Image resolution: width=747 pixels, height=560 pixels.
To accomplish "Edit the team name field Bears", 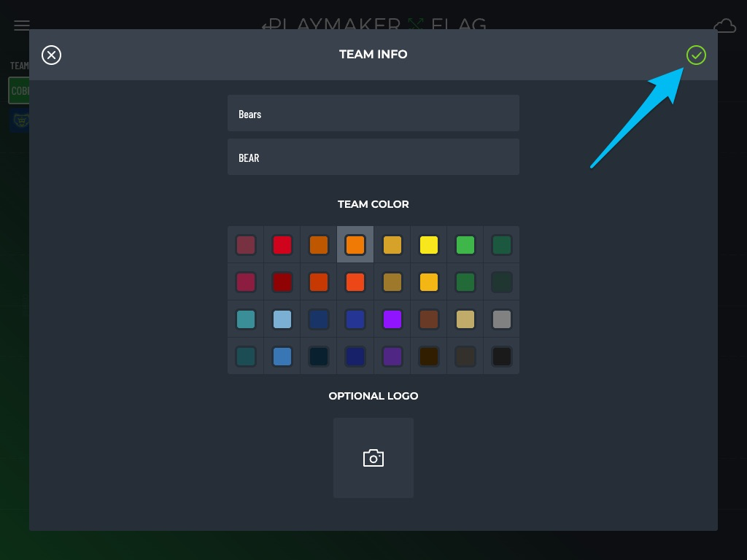I will point(373,113).
